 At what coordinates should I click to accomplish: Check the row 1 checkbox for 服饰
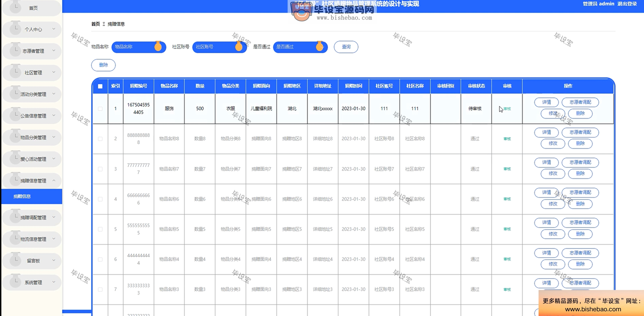100,109
